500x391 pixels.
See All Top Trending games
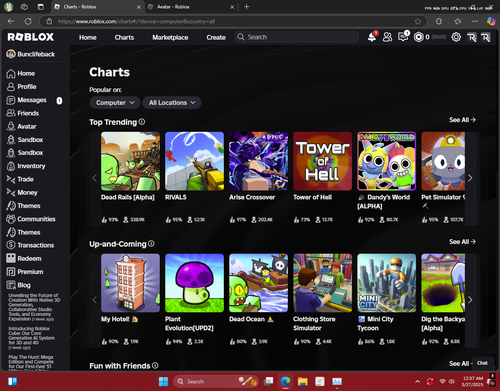point(462,120)
